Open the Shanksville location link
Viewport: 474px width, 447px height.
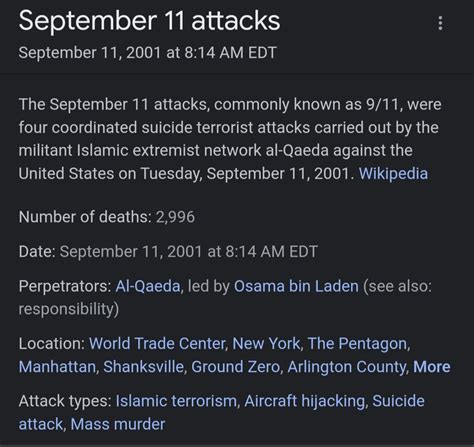point(143,367)
